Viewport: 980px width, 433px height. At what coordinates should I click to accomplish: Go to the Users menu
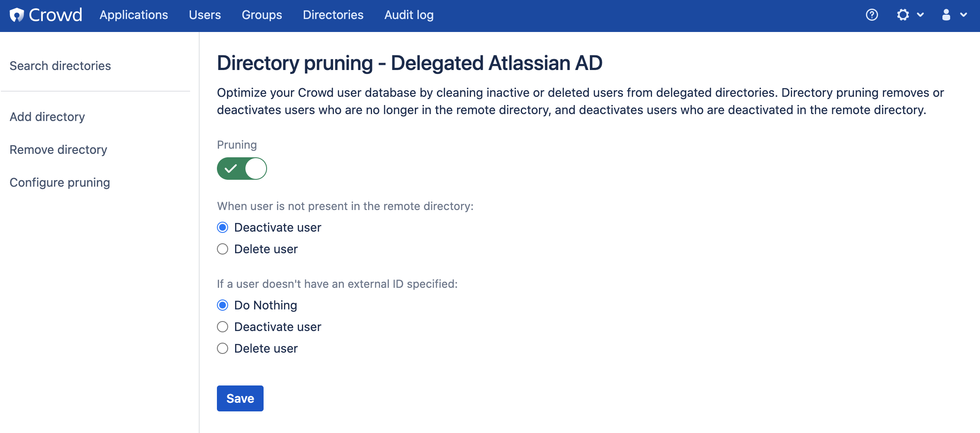click(205, 15)
